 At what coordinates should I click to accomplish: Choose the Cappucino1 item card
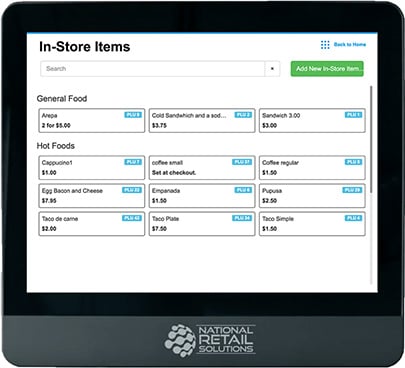coord(92,168)
